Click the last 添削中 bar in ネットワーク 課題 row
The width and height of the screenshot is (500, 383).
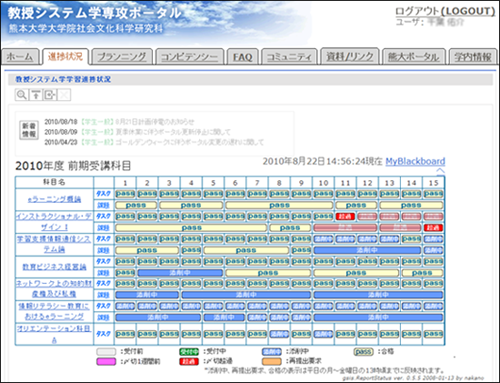(x=378, y=295)
